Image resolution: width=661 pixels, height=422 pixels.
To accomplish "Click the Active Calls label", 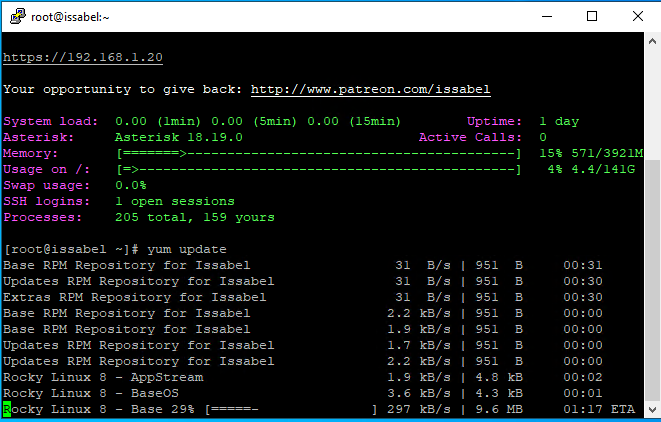I will click(470, 137).
